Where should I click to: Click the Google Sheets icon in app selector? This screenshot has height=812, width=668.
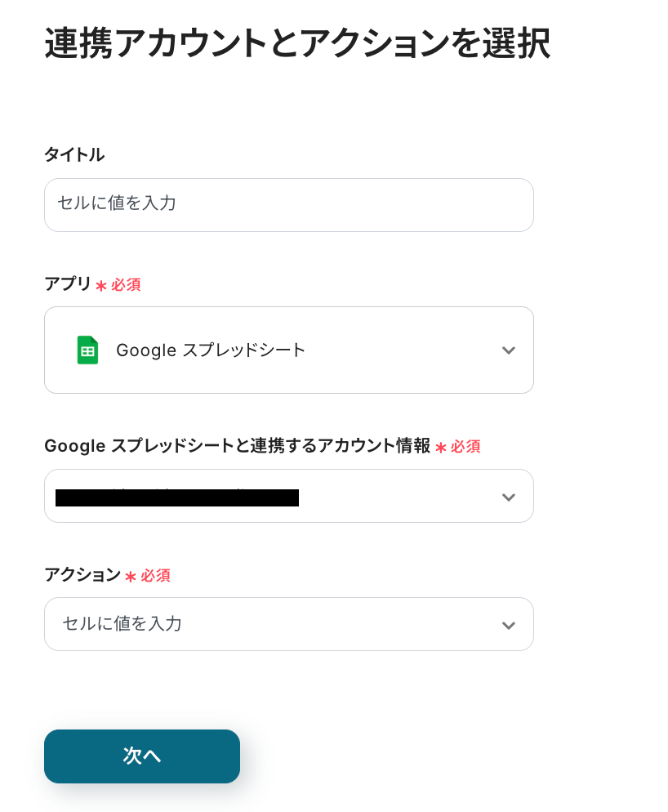click(87, 350)
